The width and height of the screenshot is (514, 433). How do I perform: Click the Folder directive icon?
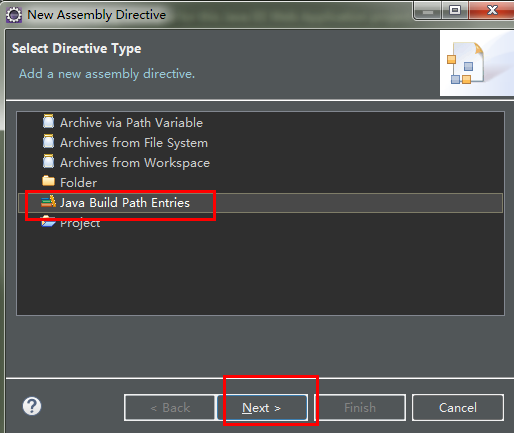[49, 181]
